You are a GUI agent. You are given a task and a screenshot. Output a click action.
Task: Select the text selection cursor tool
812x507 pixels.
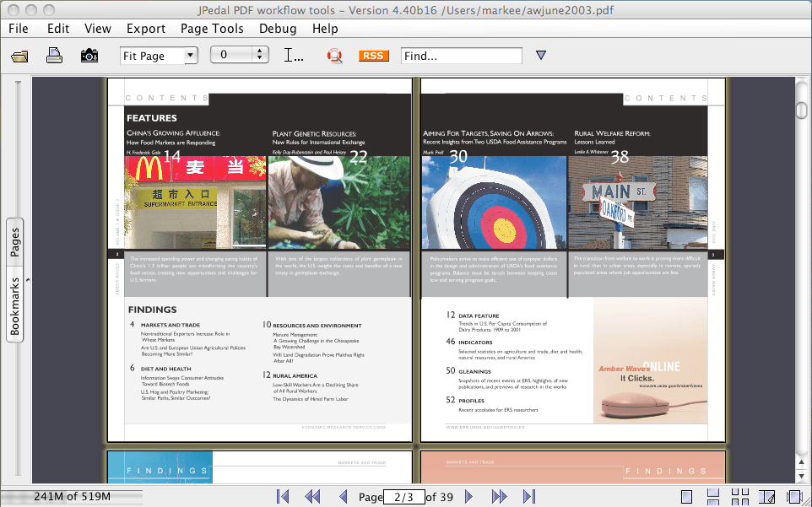click(x=294, y=56)
